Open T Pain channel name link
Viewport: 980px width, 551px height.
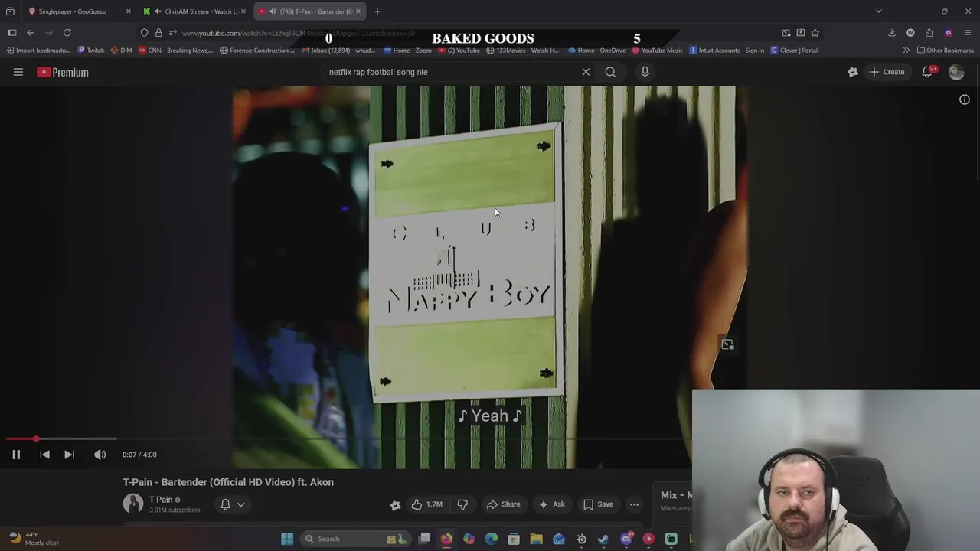coord(161,500)
